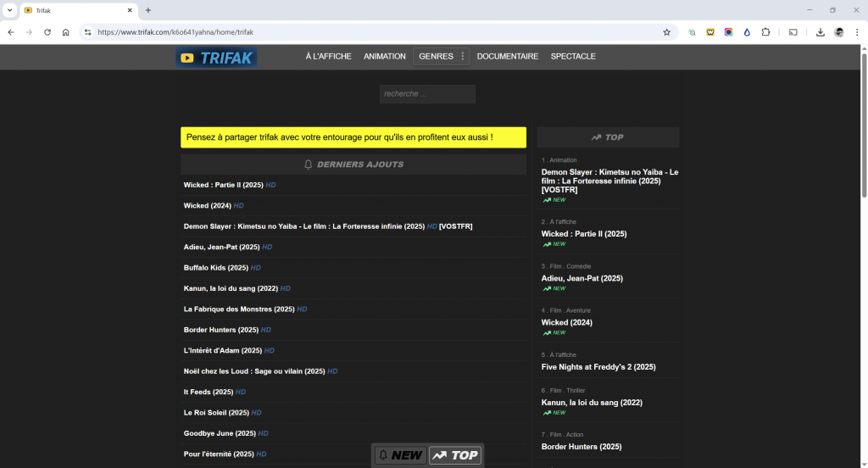Go to the browser home page icon
The height and width of the screenshot is (468, 868).
click(x=66, y=32)
